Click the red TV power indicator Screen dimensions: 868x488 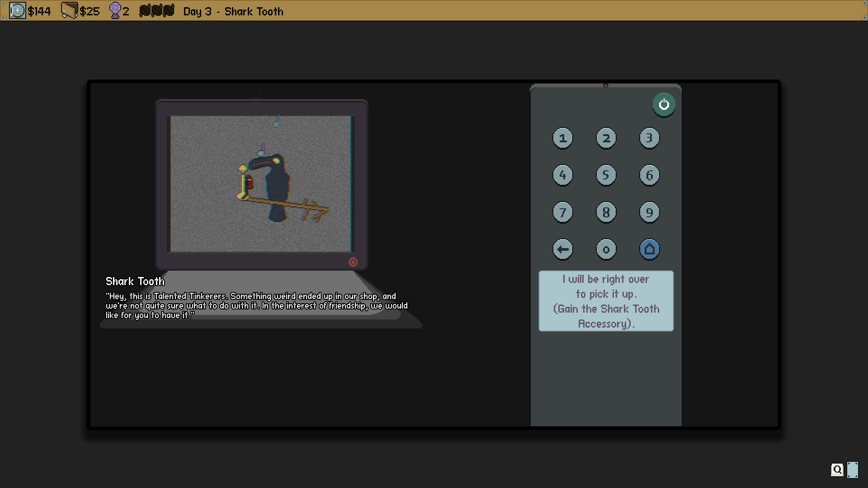coord(353,262)
